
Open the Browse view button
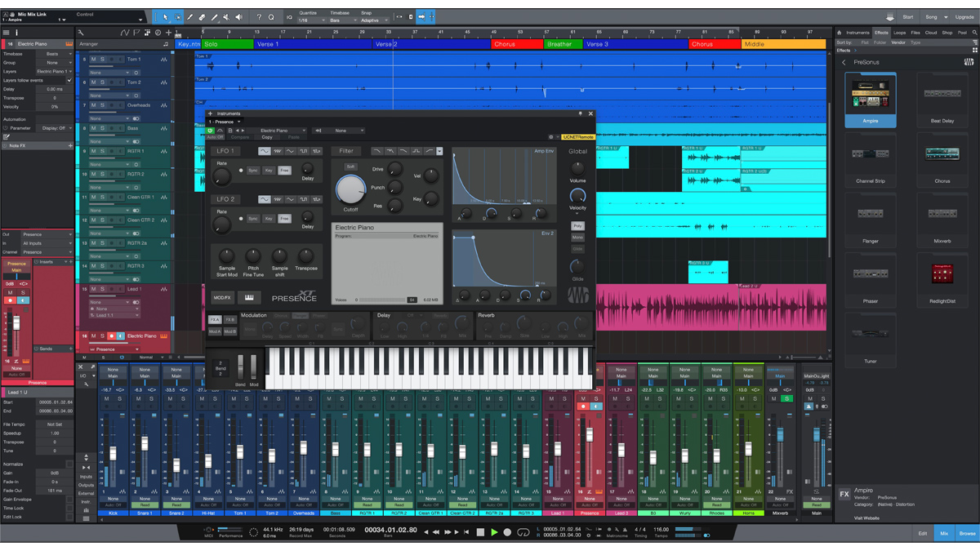click(967, 533)
